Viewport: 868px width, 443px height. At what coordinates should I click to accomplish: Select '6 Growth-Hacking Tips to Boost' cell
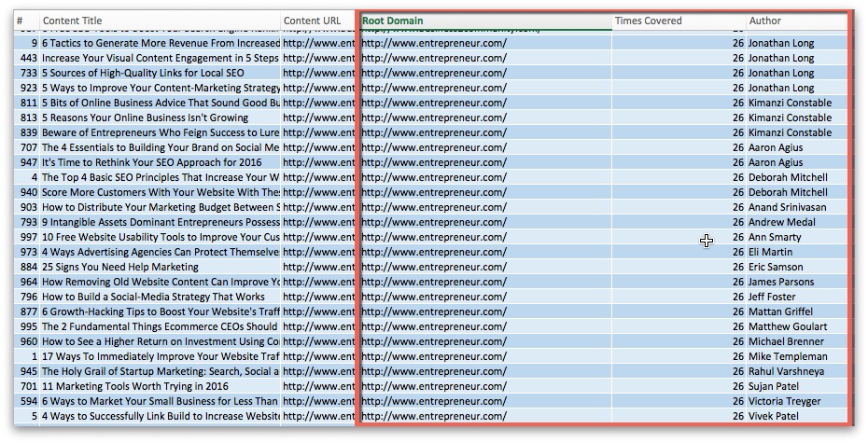coord(160,311)
